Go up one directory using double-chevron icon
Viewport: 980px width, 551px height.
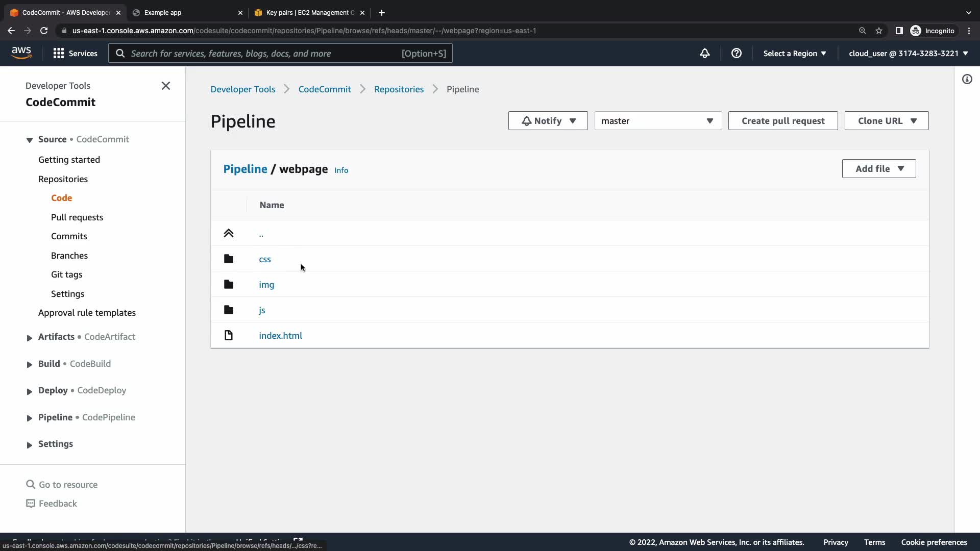[229, 233]
